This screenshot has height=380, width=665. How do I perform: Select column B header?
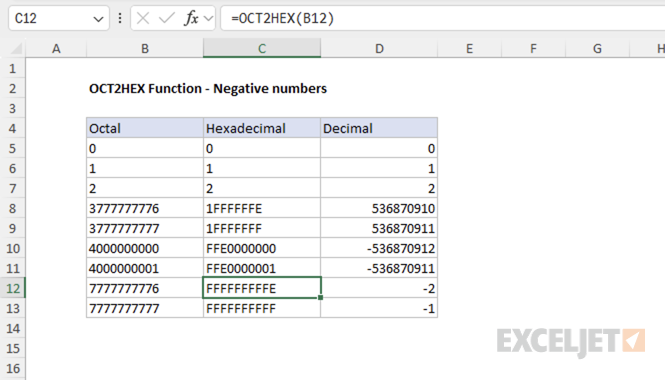145,48
